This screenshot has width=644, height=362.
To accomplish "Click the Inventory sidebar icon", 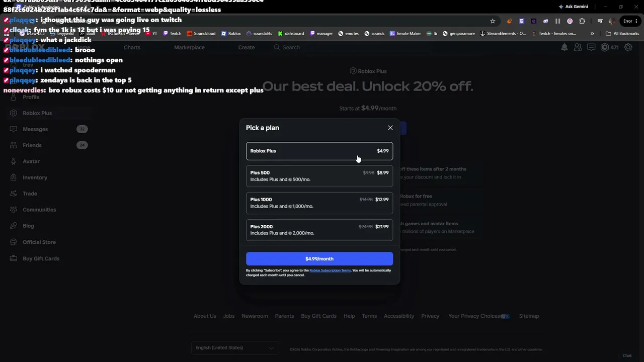I will click(x=13, y=177).
